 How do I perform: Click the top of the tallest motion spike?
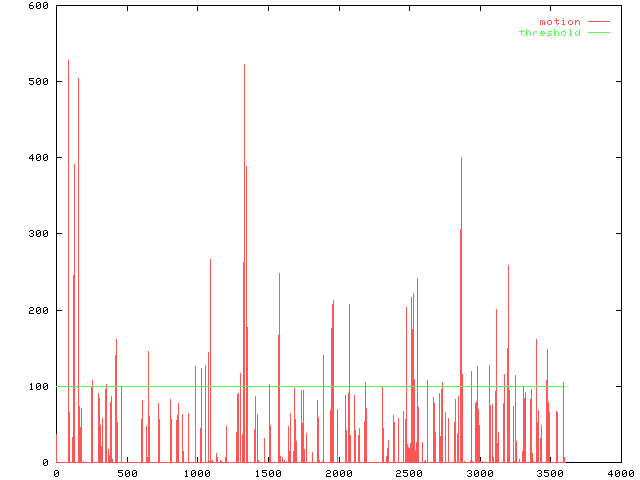point(68,61)
